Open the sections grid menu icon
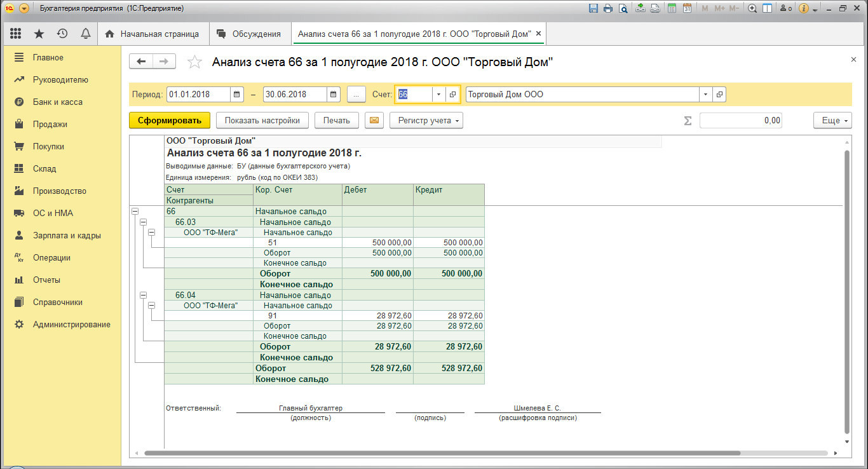 [16, 34]
